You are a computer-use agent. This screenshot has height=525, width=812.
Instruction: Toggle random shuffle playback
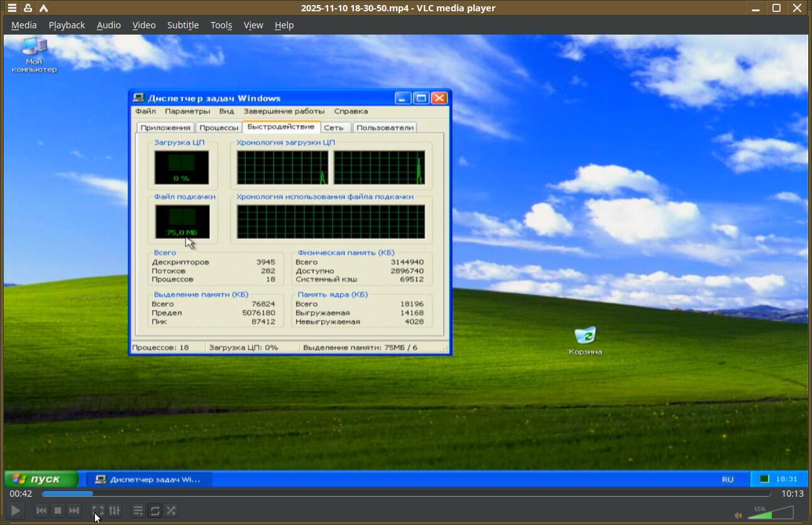[x=171, y=511]
